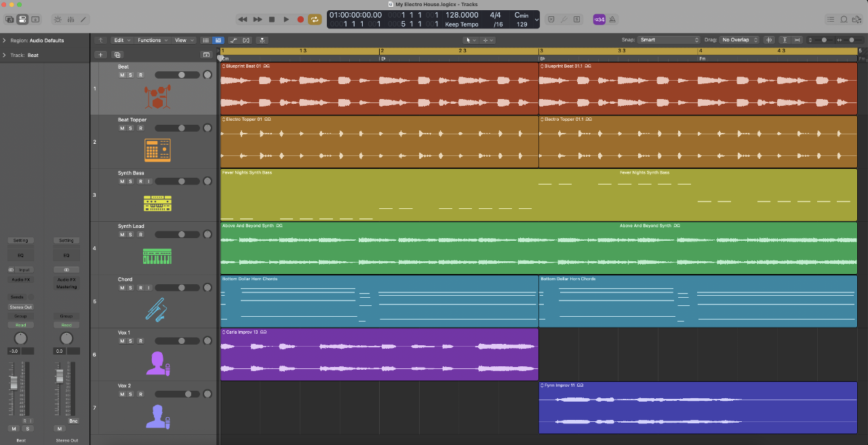
Task: Open the Loop Browser
Action: (x=844, y=20)
